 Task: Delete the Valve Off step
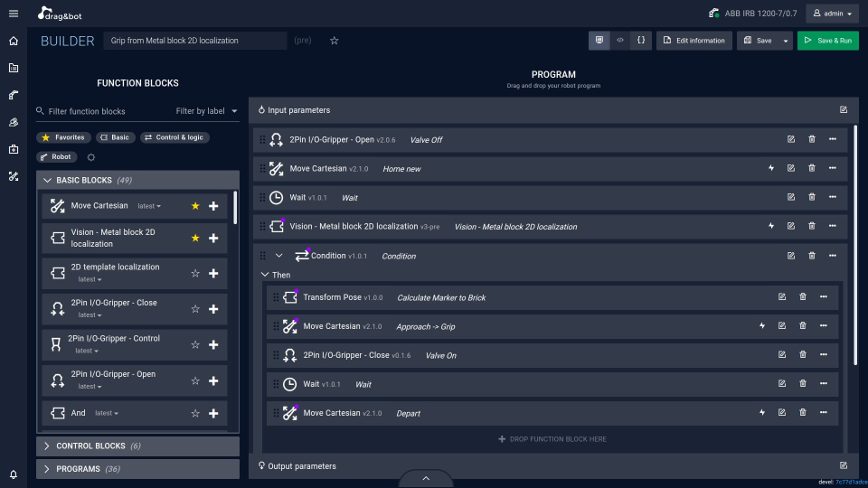point(812,139)
